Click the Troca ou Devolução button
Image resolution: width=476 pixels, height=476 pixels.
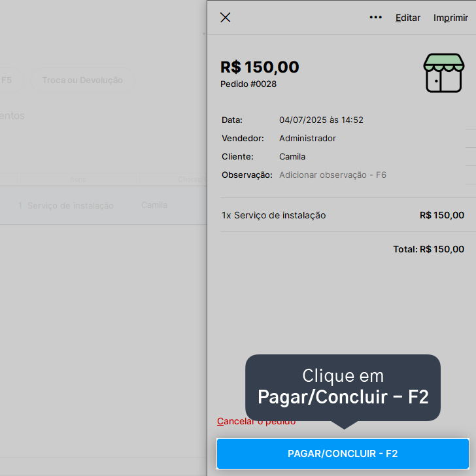pyautogui.click(x=82, y=80)
